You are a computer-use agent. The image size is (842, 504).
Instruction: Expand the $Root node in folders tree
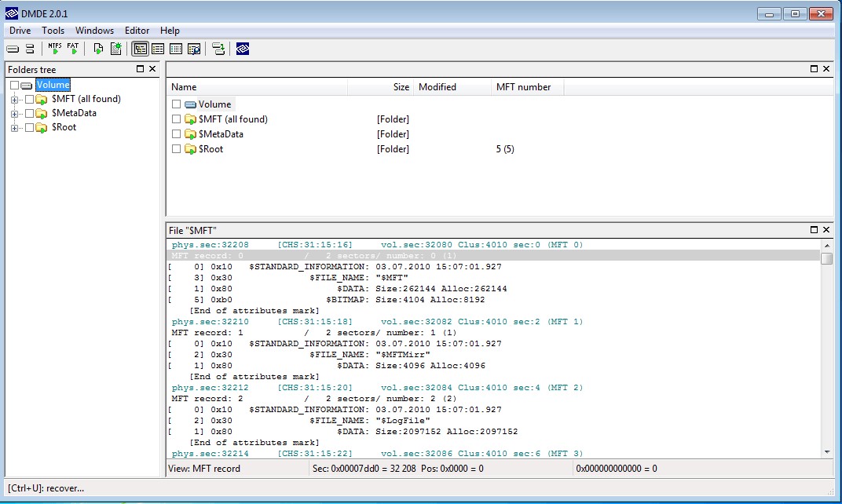tap(14, 128)
